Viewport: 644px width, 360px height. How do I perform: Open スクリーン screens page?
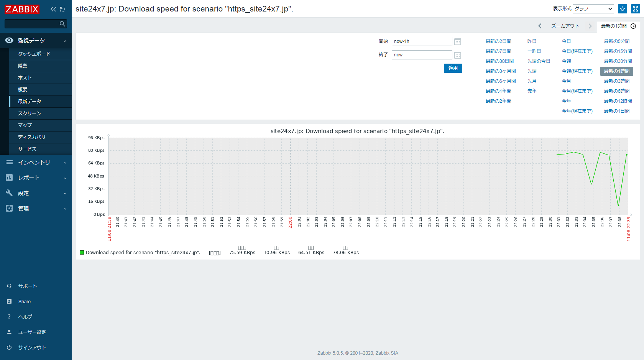click(40, 113)
